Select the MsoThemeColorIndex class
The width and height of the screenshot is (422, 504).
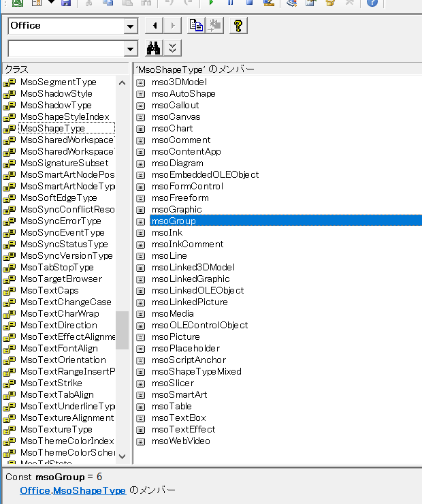click(67, 441)
